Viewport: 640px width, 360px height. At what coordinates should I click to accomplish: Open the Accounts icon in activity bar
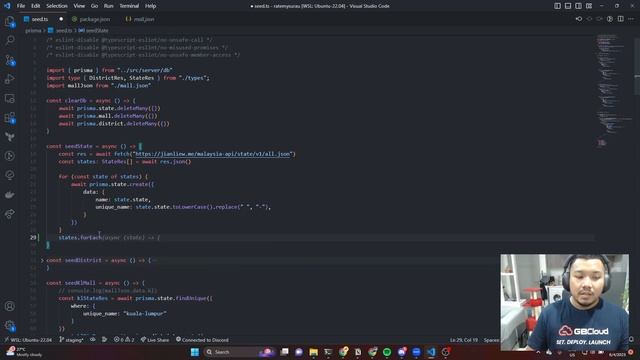click(x=10, y=306)
